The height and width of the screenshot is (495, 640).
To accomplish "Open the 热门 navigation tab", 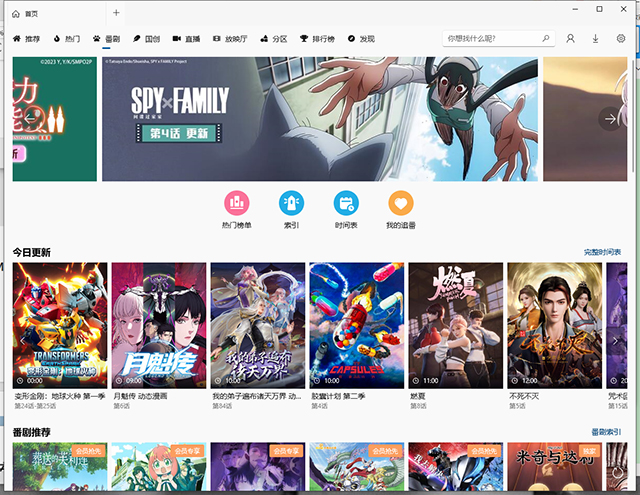I will tap(67, 39).
